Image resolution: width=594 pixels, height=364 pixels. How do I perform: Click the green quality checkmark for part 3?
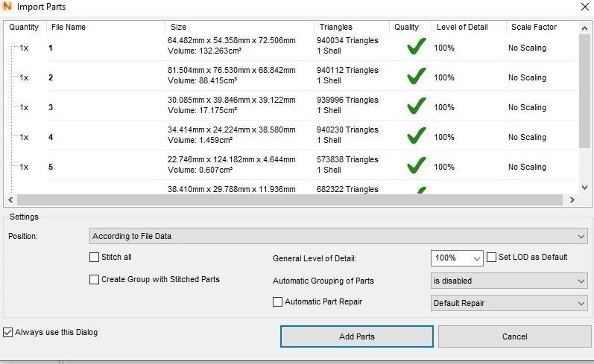pyautogui.click(x=417, y=106)
